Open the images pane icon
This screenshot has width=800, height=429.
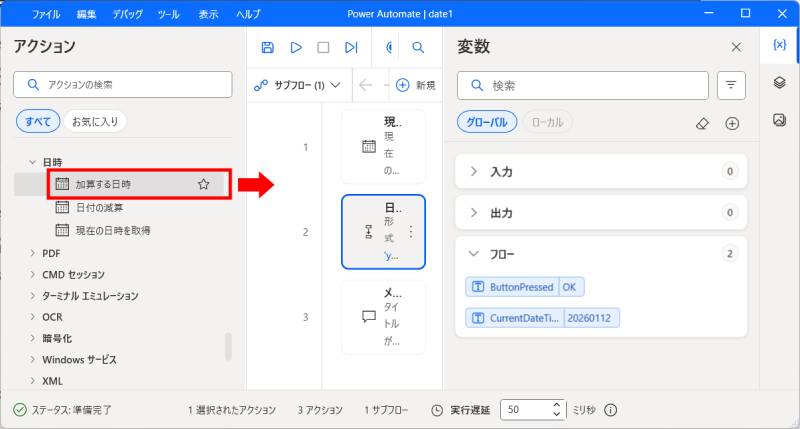pyautogui.click(x=779, y=120)
